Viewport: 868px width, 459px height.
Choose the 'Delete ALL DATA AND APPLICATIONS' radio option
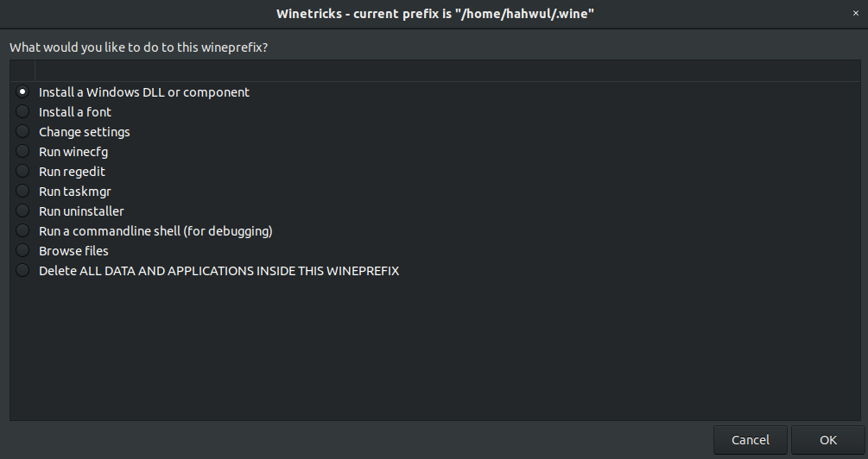click(22, 271)
